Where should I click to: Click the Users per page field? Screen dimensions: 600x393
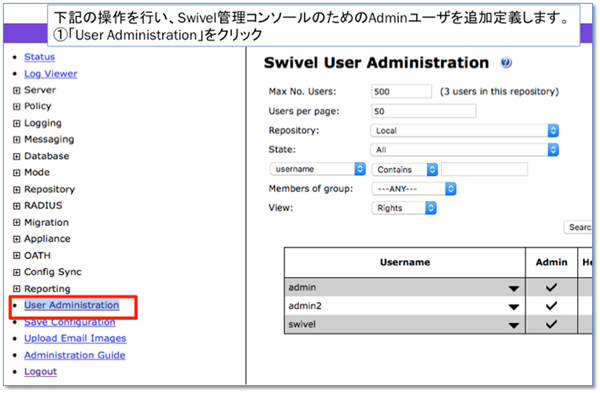424,111
